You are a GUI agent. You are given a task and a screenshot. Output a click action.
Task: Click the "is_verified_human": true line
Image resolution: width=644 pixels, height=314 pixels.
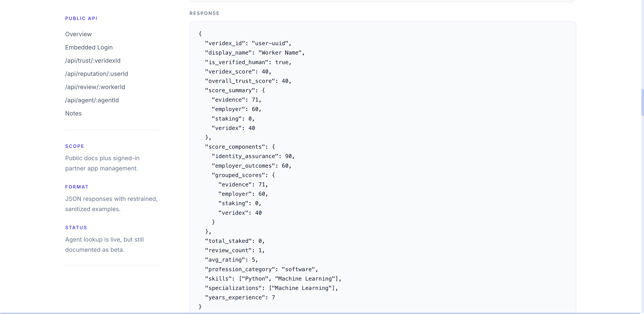pyautogui.click(x=248, y=62)
